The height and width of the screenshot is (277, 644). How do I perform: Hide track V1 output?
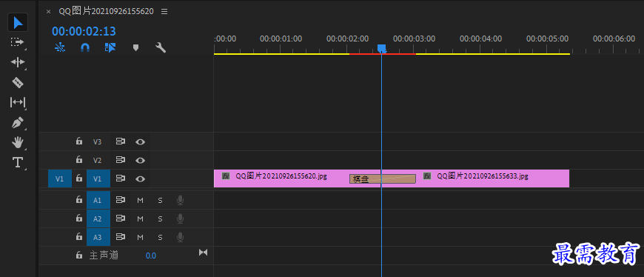pos(141,178)
